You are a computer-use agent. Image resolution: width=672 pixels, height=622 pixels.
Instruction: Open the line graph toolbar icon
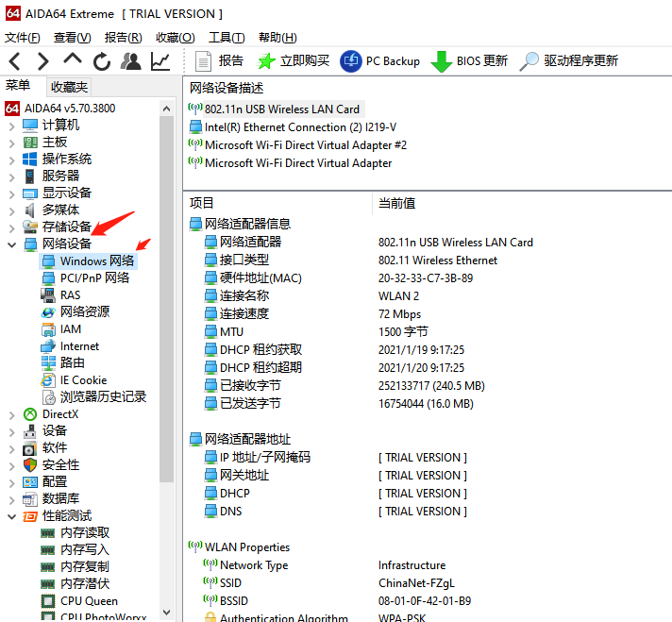point(160,61)
